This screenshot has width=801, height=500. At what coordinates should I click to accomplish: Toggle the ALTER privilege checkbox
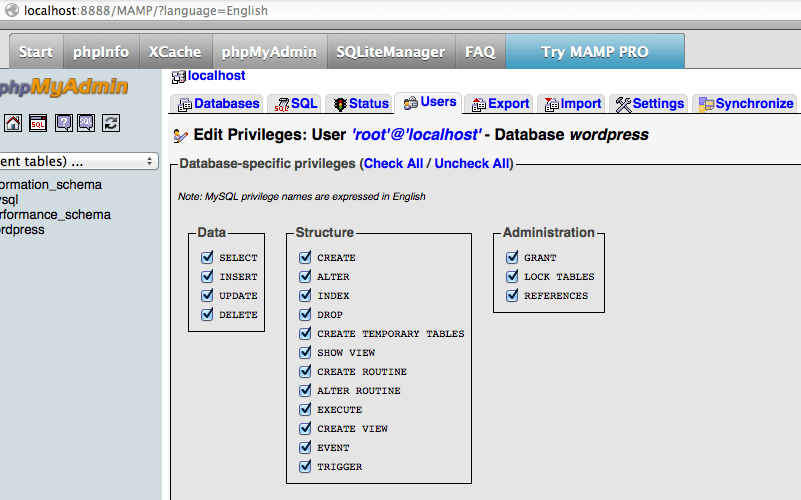coord(305,276)
